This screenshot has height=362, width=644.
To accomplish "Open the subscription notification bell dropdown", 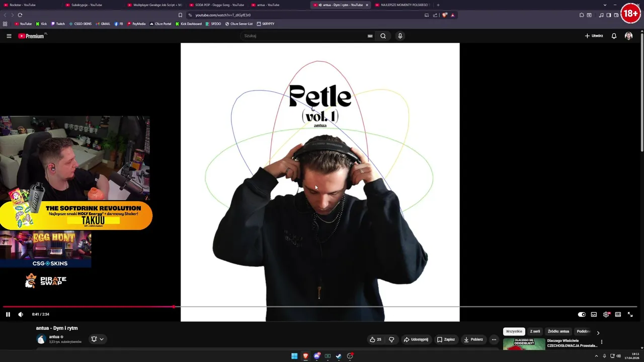I will (98, 339).
